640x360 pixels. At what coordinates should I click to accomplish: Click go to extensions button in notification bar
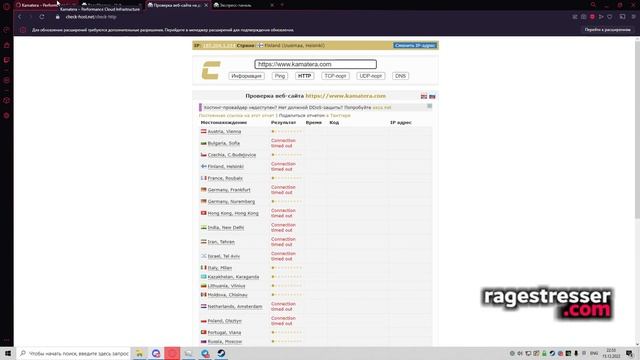pos(607,30)
